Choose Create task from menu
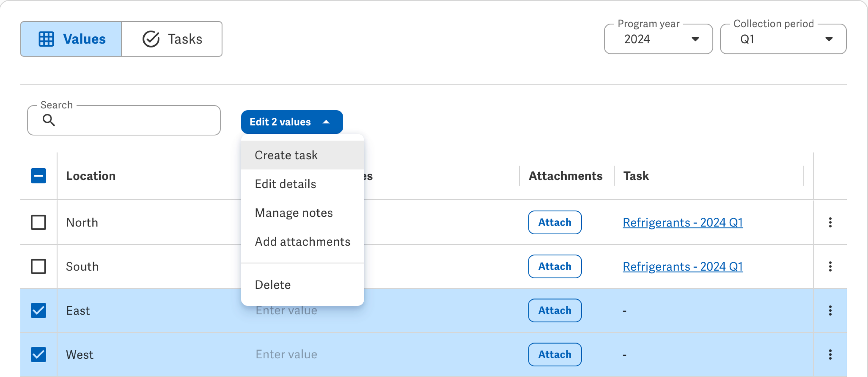The image size is (868, 377). click(302, 155)
